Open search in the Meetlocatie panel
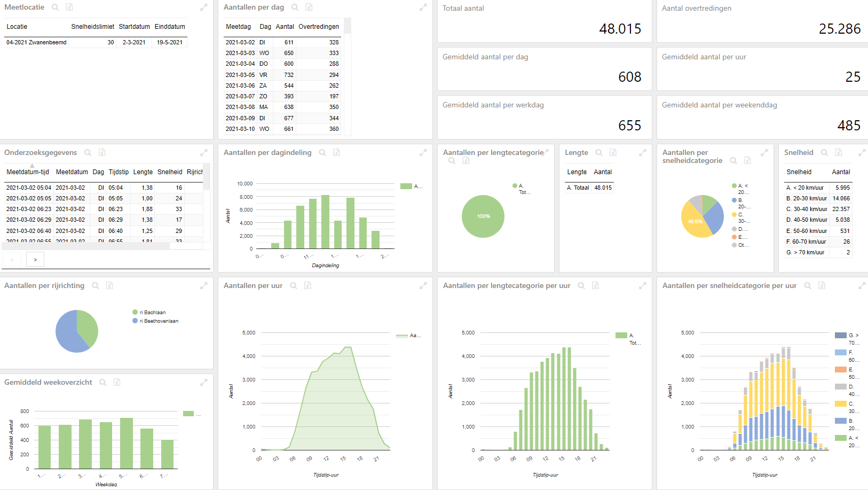Screen dimensions: 868x490 (55, 7)
